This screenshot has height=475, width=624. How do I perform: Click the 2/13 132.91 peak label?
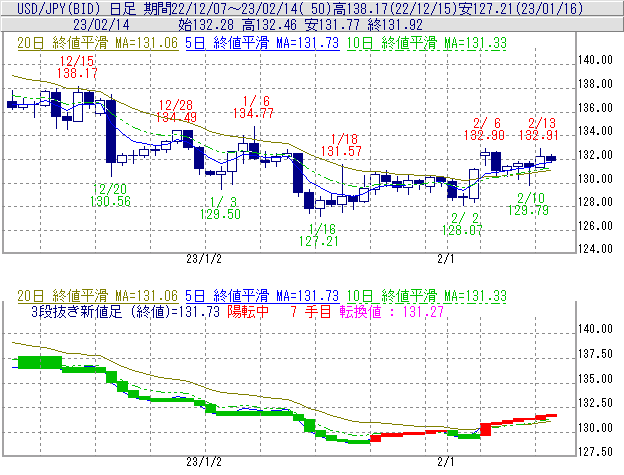(x=539, y=129)
